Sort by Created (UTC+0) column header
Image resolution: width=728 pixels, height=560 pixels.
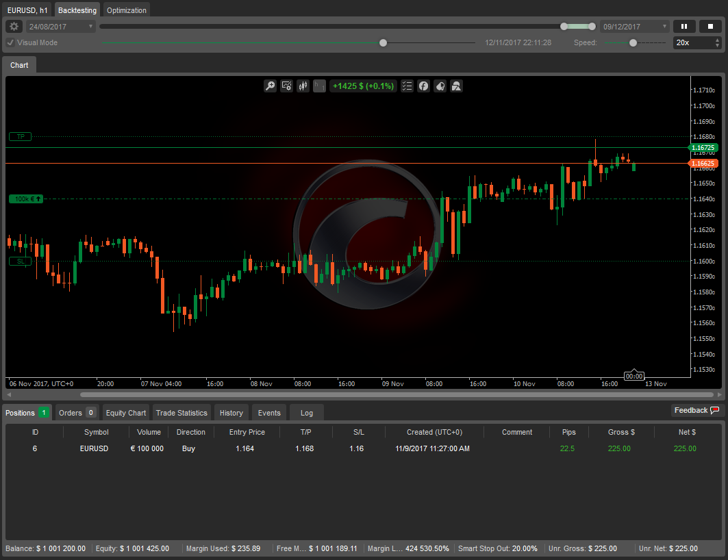click(435, 432)
